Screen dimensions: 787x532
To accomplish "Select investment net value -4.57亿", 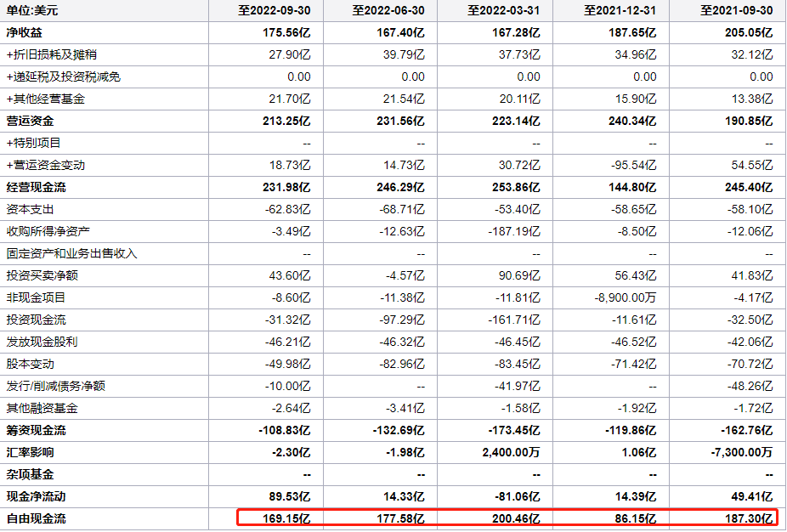I will point(405,275).
